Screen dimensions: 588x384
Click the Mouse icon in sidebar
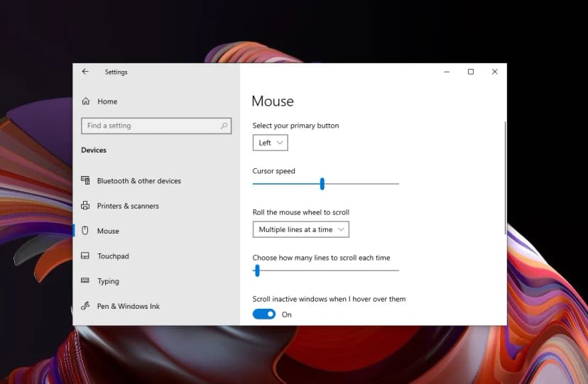[85, 231]
